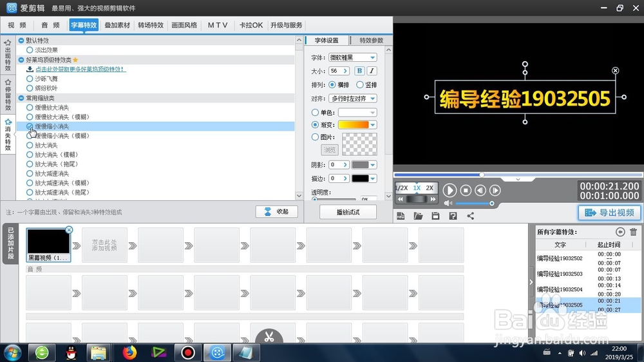Click the black stroke color swatch
The height and width of the screenshot is (362, 644).
click(x=360, y=178)
